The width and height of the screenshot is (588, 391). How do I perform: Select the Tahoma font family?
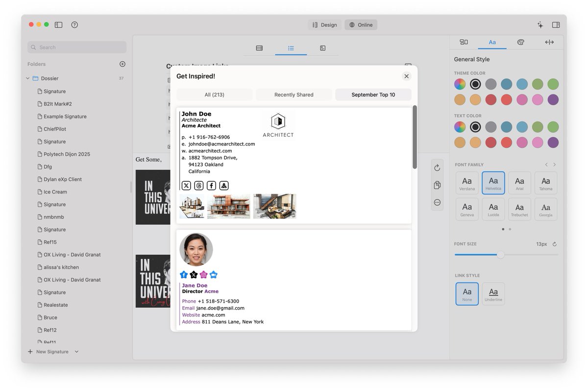546,183
